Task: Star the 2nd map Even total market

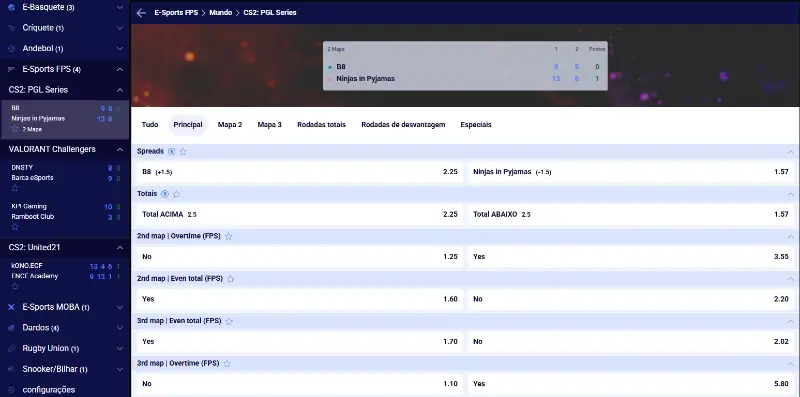Action: click(231, 279)
